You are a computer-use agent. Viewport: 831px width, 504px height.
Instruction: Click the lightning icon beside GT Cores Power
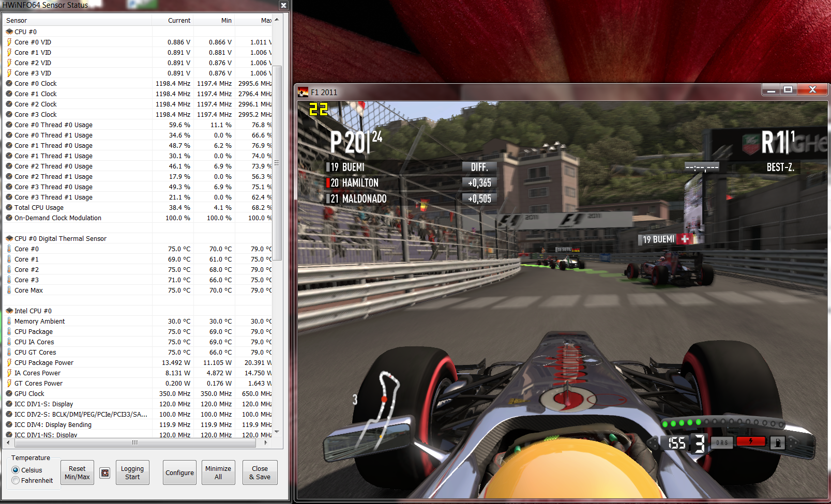(x=9, y=383)
